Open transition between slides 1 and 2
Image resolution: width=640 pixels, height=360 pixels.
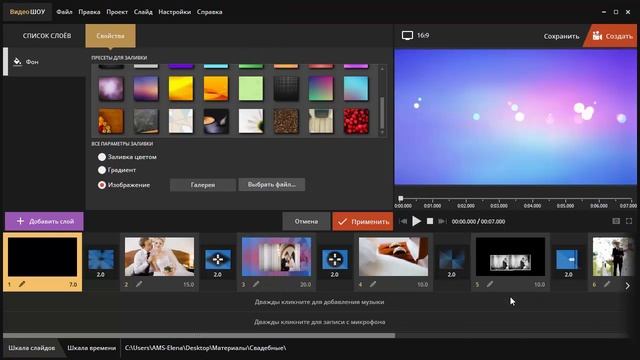click(101, 259)
